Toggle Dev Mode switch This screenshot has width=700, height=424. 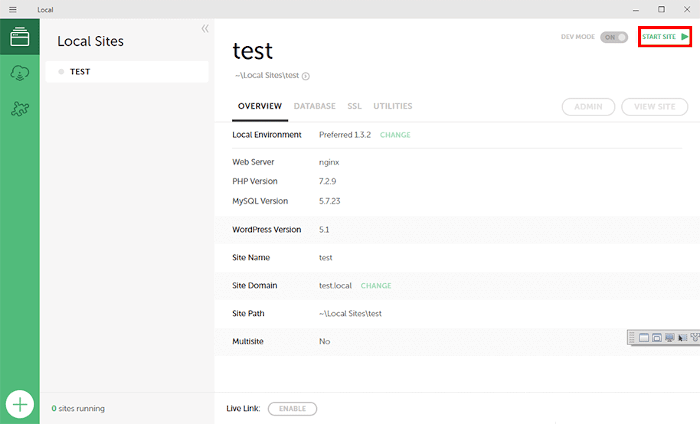pos(614,37)
